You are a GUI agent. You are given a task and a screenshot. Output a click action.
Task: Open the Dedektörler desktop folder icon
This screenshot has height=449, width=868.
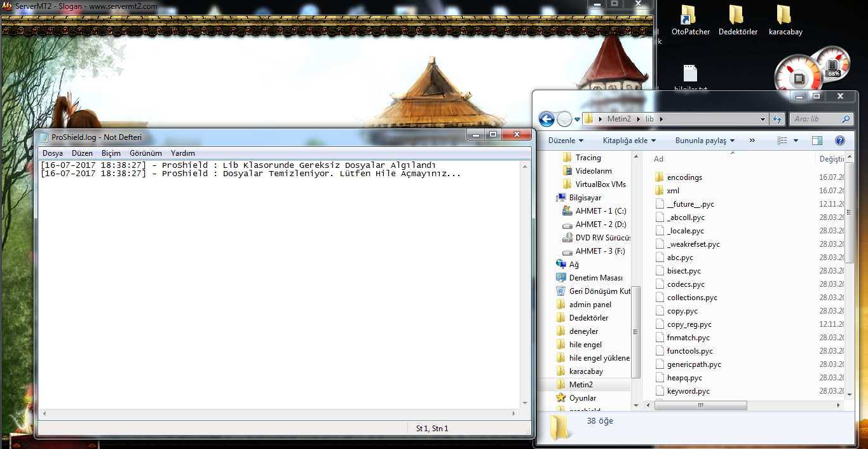pyautogui.click(x=738, y=20)
